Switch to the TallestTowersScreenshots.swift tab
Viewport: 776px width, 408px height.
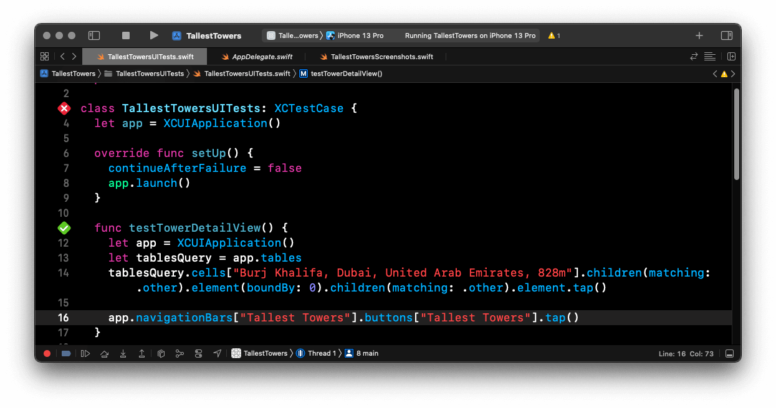point(380,57)
